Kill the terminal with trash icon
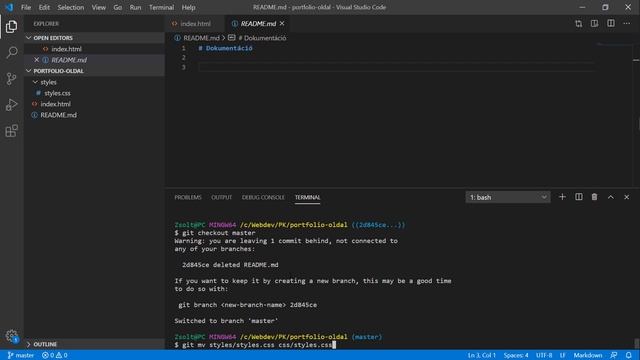 [x=594, y=197]
